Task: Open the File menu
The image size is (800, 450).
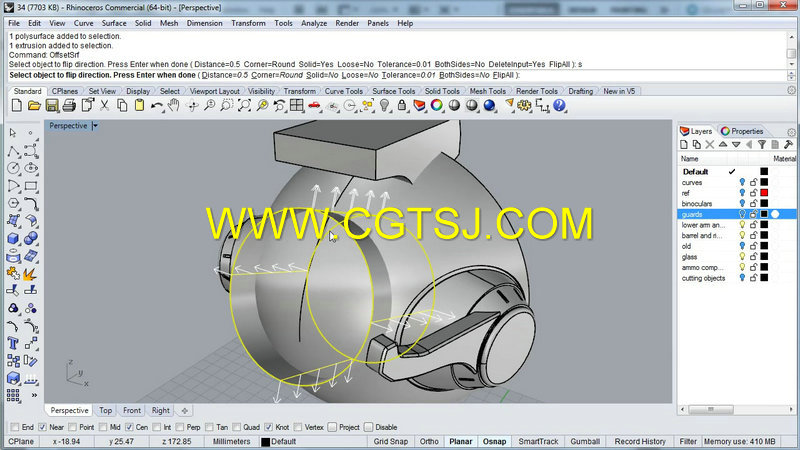Action: pyautogui.click(x=14, y=23)
